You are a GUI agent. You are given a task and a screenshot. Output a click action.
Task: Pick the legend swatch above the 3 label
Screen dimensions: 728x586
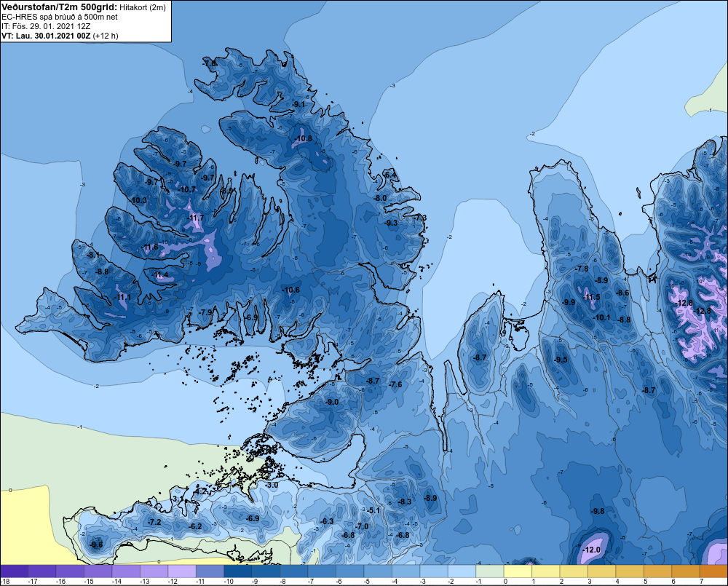(602, 571)
